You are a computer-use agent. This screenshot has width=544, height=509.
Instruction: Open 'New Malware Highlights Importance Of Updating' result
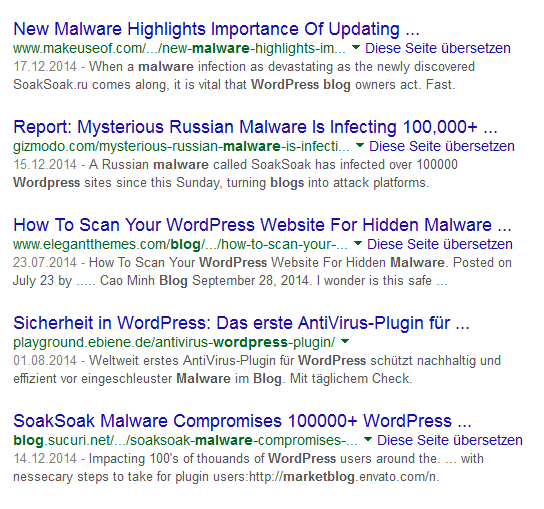coord(216,29)
